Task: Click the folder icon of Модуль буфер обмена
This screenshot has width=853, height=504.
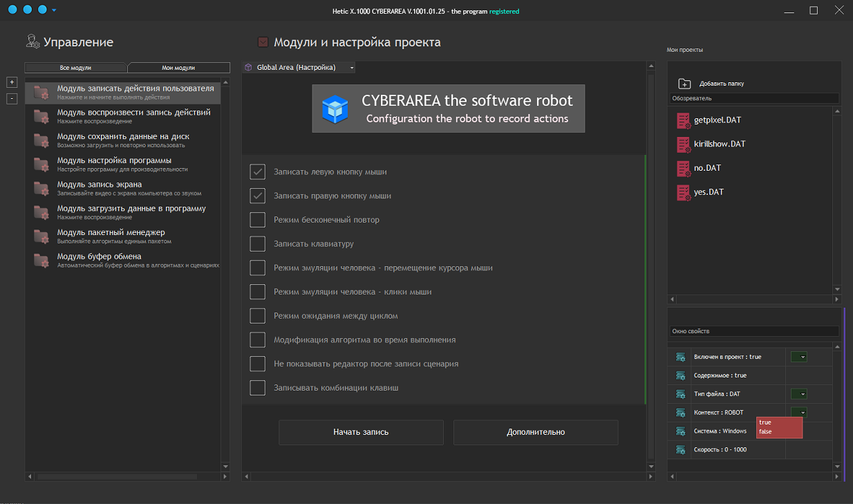Action: point(41,260)
